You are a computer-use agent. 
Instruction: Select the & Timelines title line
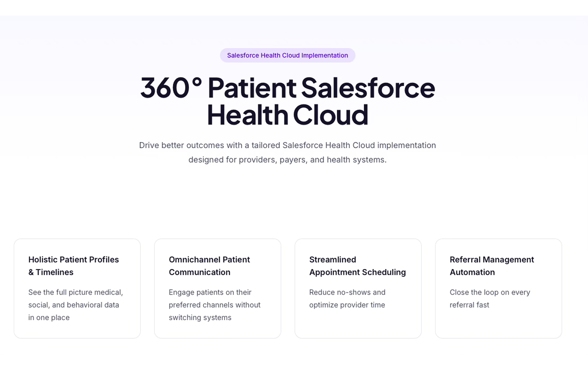(x=51, y=272)
